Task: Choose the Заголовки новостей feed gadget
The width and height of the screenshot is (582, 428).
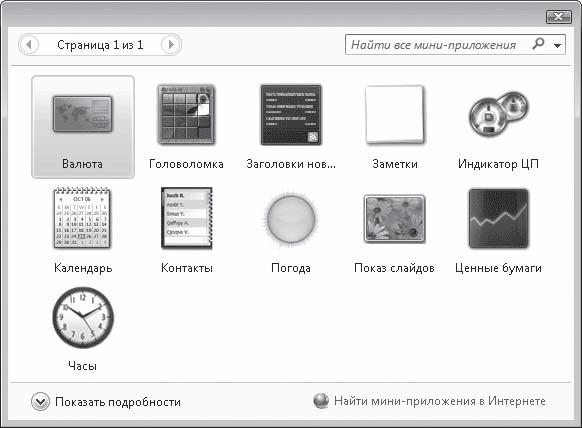Action: (x=291, y=115)
